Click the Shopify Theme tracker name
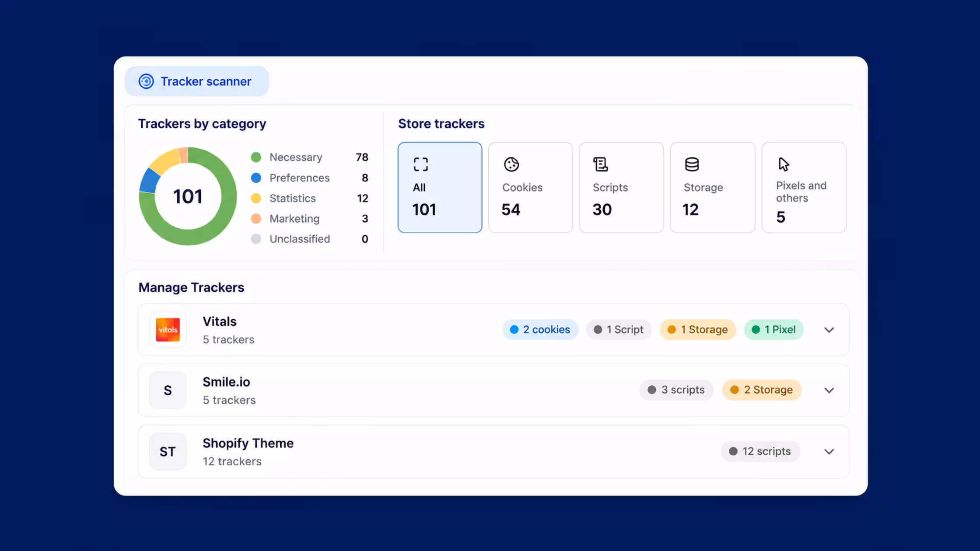Image resolution: width=980 pixels, height=551 pixels. pos(248,443)
